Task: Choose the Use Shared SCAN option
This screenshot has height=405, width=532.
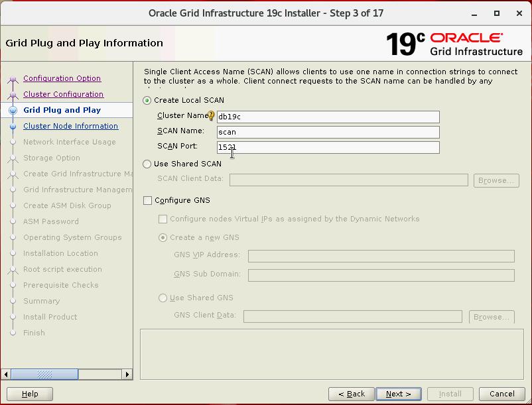Action: 147,164
